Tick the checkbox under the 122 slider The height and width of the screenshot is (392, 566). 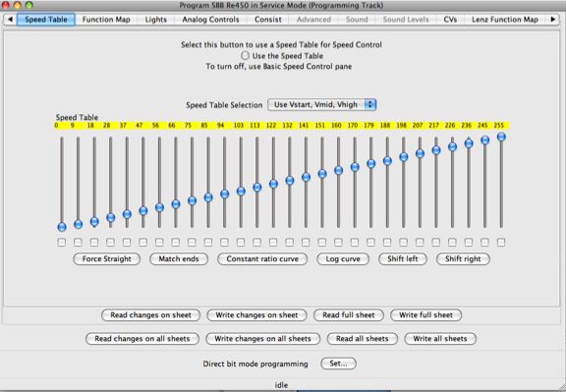click(273, 243)
